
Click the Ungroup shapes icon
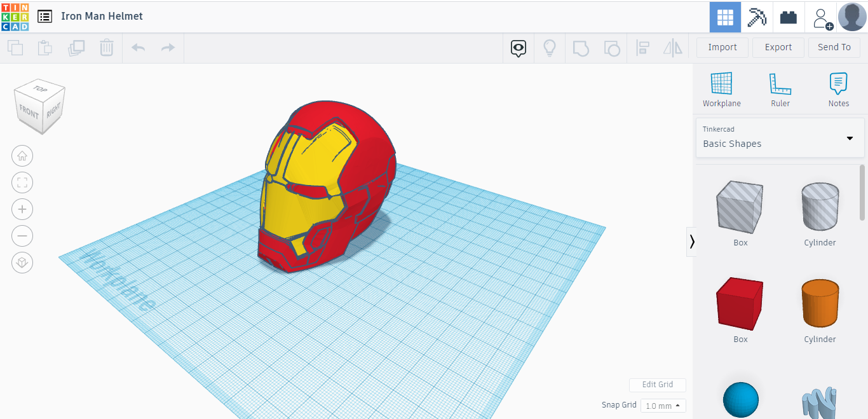(611, 48)
